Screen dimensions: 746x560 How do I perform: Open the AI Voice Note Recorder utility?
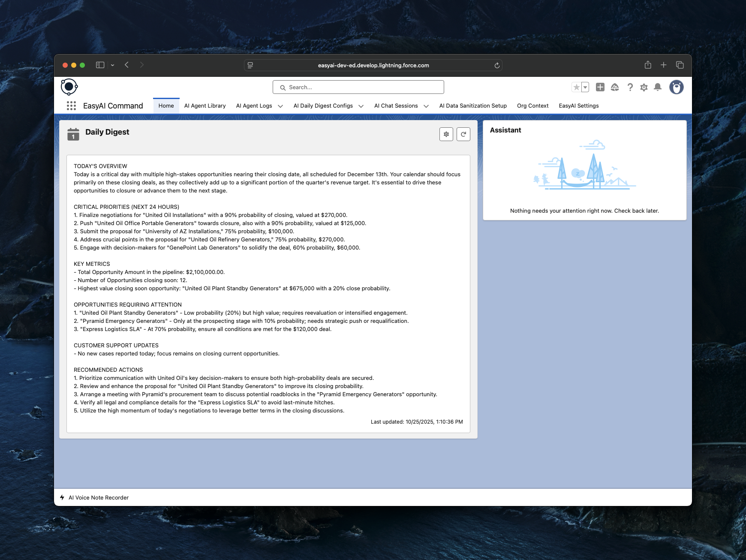click(x=98, y=497)
